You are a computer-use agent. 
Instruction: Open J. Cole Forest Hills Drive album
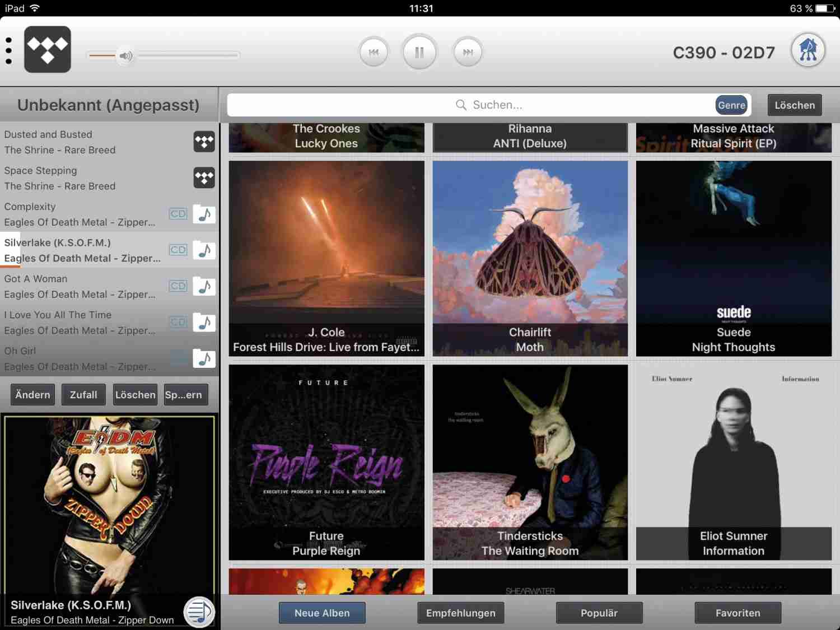(326, 259)
